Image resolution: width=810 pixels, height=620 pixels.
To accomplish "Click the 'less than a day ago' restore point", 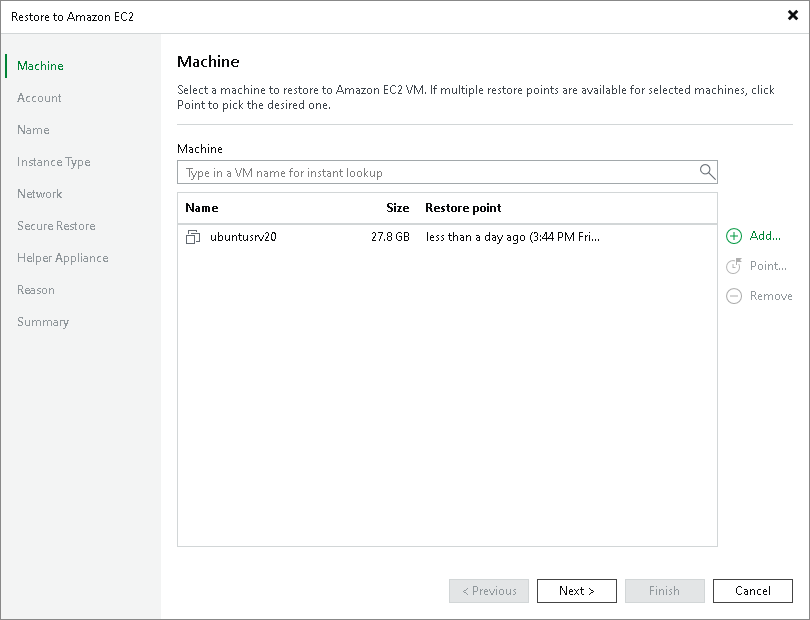I will pyautogui.click(x=512, y=237).
